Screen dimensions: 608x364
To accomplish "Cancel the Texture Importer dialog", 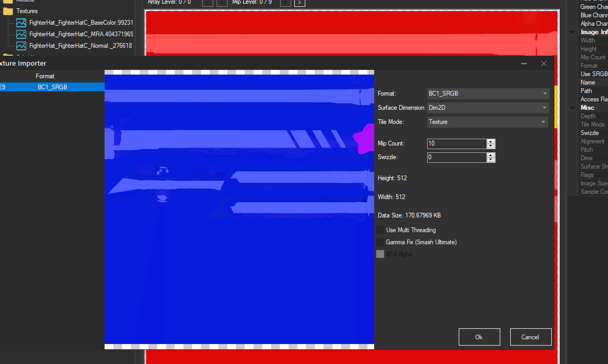I will (531, 337).
